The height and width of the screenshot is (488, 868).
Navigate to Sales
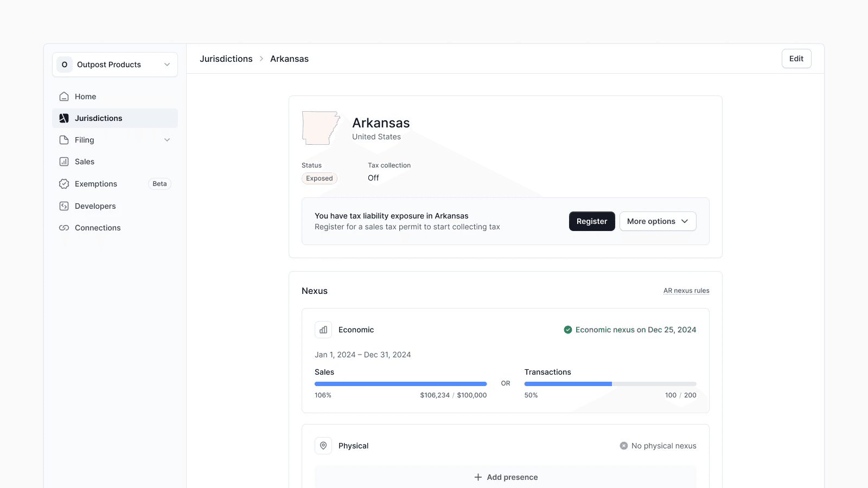click(x=115, y=162)
